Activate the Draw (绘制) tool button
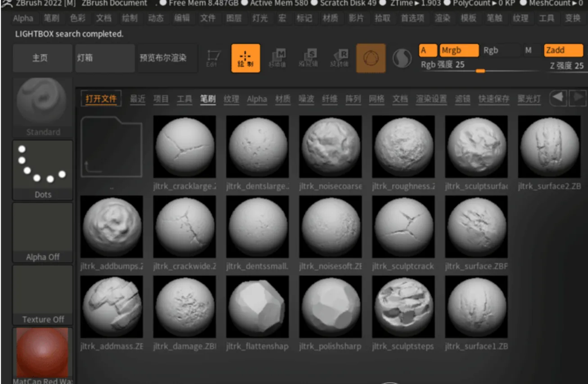The height and width of the screenshot is (384, 588). coord(245,58)
